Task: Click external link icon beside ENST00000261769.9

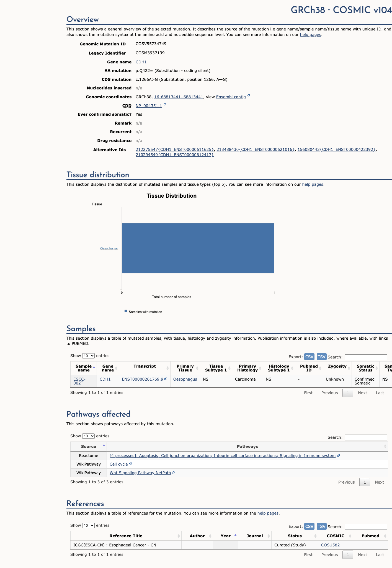Action: click(166, 379)
